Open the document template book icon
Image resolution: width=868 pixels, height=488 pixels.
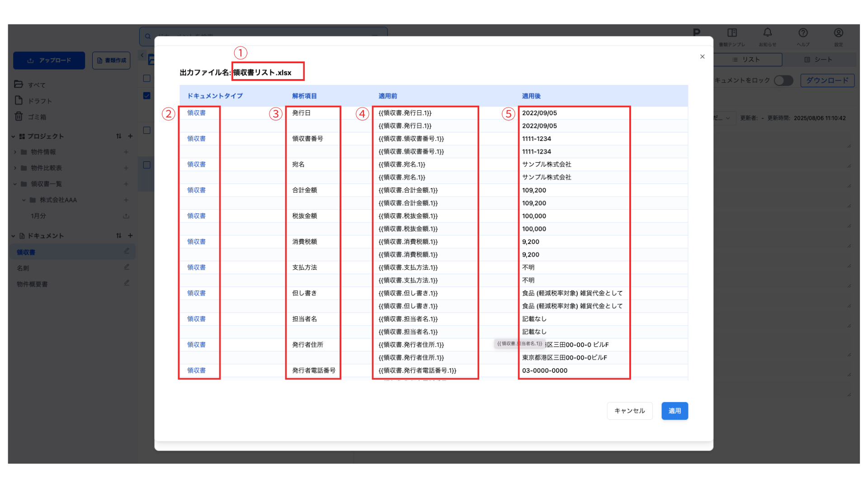pyautogui.click(x=732, y=33)
